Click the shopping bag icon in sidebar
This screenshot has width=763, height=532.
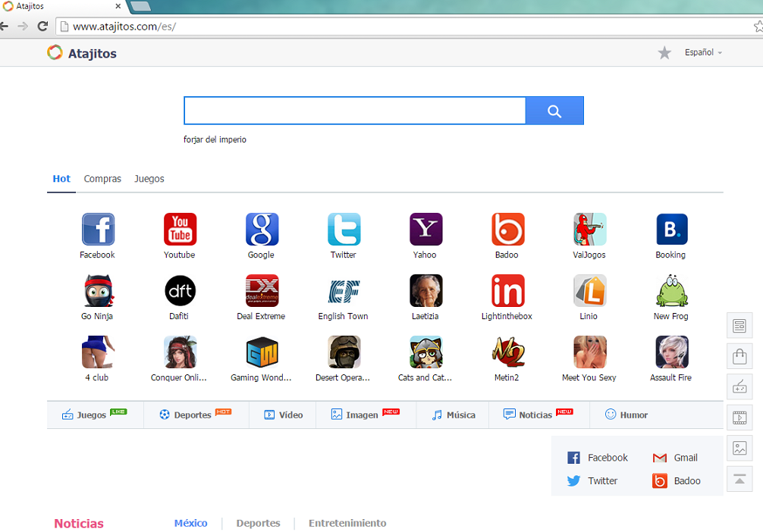click(x=739, y=356)
